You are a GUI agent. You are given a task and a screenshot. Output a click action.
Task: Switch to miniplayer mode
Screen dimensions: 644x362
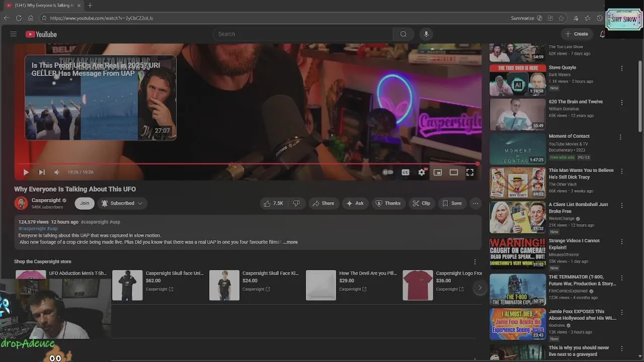(438, 172)
